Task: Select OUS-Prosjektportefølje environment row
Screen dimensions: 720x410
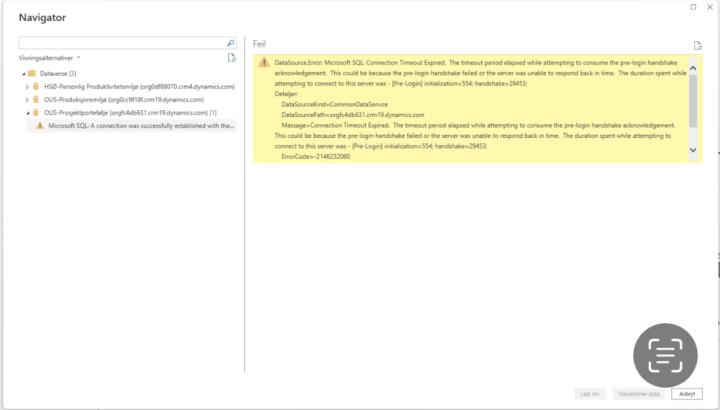Action: [131, 112]
